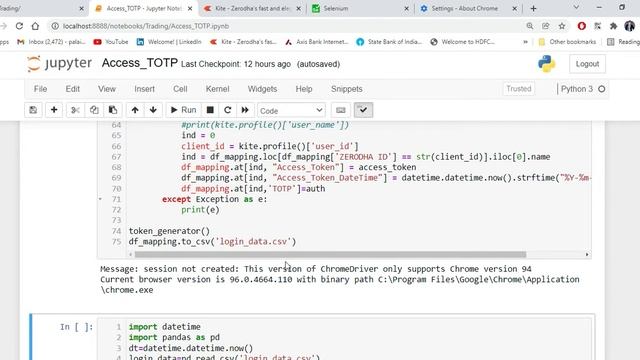Viewport: 640px width, 360px height.
Task: Open the Kernel menu
Action: click(217, 89)
